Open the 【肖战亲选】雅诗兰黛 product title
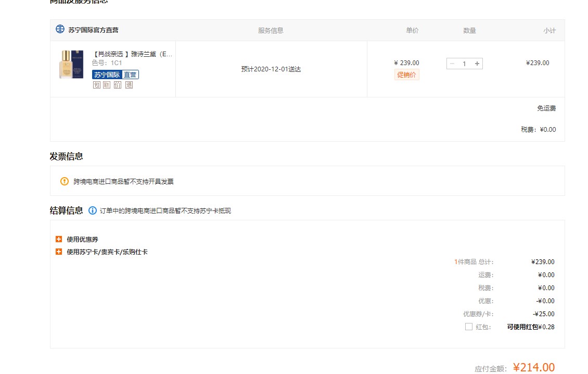 pyautogui.click(x=132, y=54)
